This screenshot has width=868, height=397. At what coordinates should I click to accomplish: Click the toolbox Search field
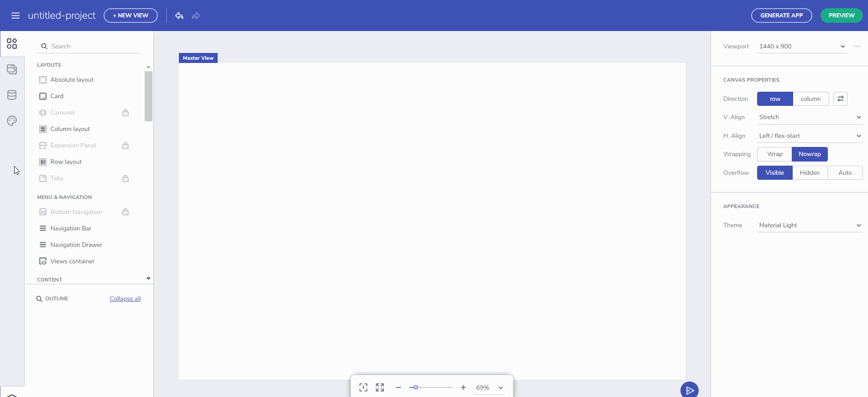coord(89,47)
